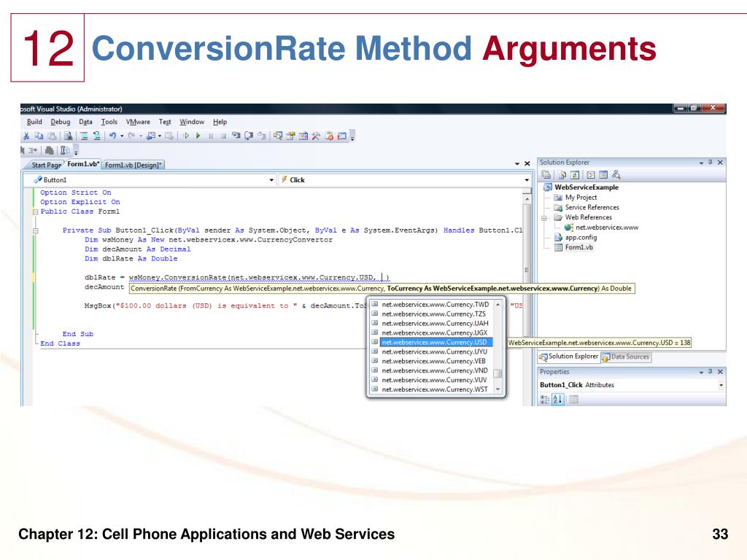Click the Undo arrow icon

112,136
